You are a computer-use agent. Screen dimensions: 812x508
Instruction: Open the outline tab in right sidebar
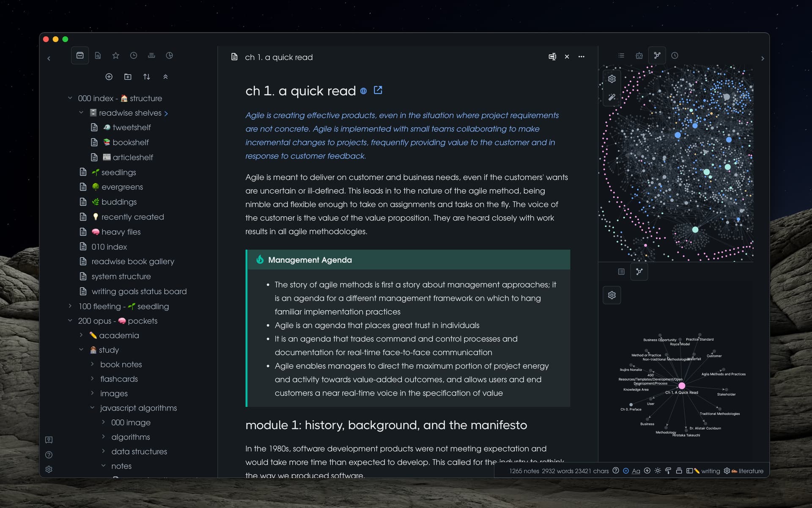[x=621, y=55]
